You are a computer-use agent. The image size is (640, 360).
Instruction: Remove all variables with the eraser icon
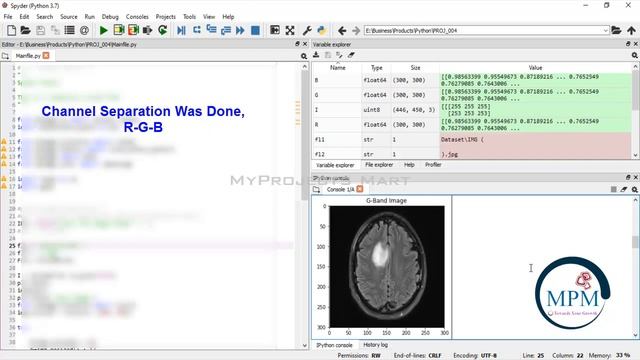point(351,55)
